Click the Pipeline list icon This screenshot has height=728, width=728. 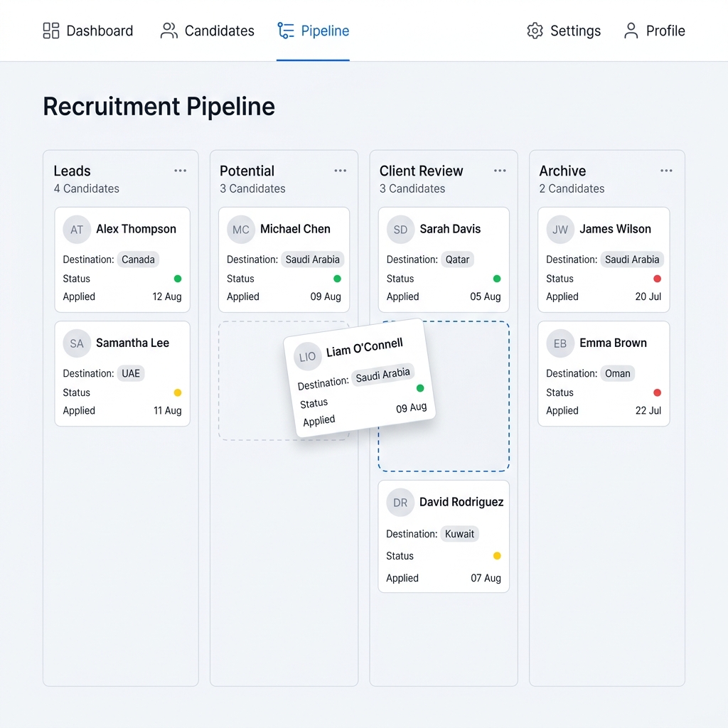point(286,31)
